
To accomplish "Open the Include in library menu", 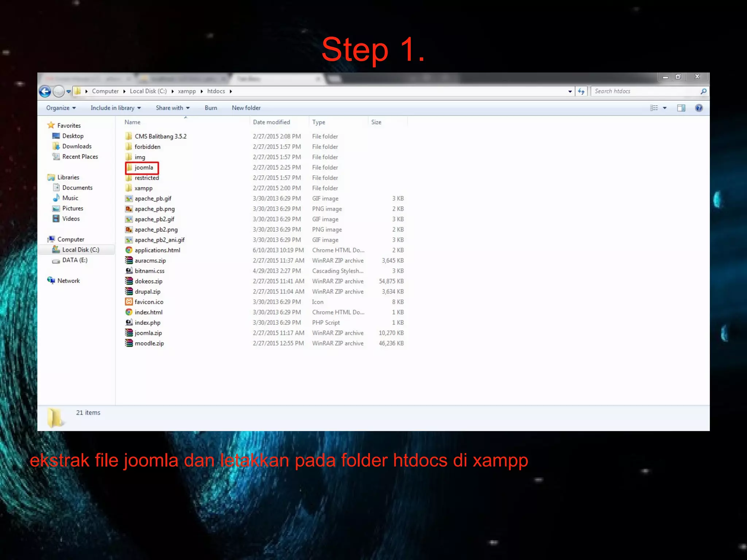I will 116,108.
